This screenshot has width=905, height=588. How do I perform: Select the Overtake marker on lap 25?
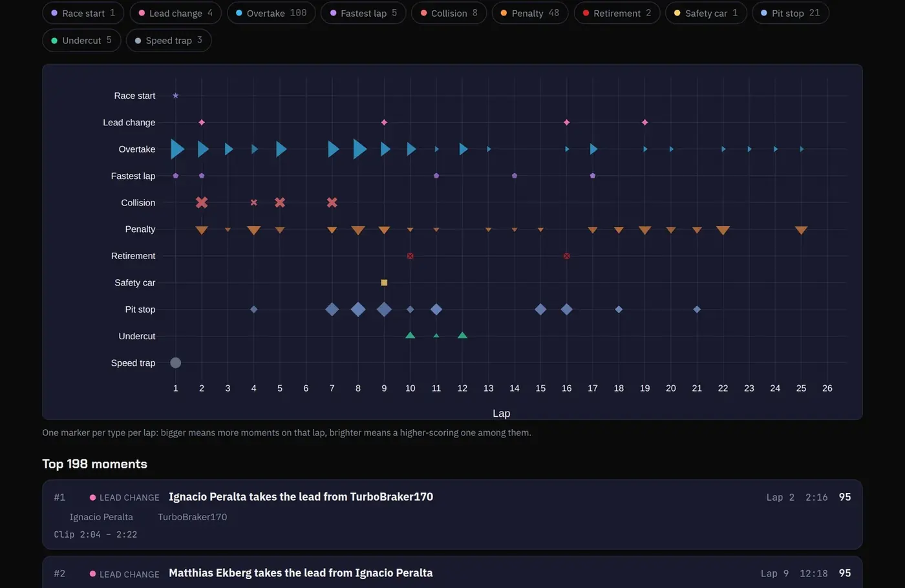coord(802,149)
